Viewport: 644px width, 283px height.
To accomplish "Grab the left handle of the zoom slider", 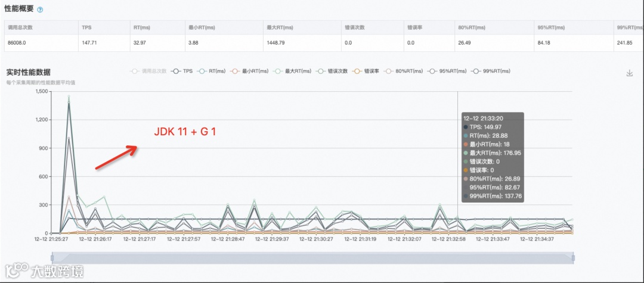I will (52, 257).
